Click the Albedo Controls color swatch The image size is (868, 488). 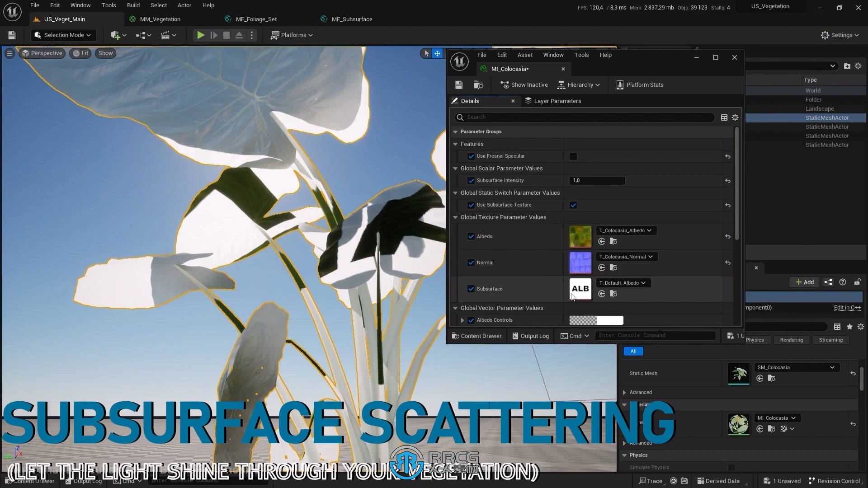point(596,320)
